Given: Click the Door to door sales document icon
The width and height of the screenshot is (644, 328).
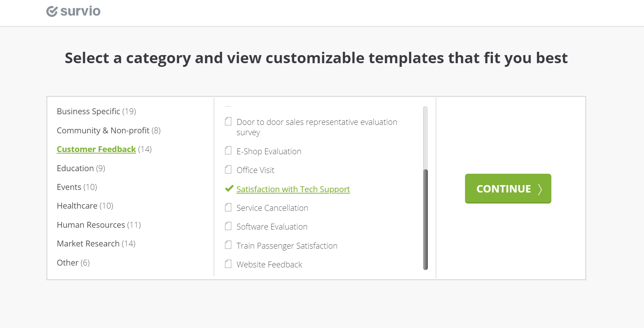Looking at the screenshot, I should point(228,122).
